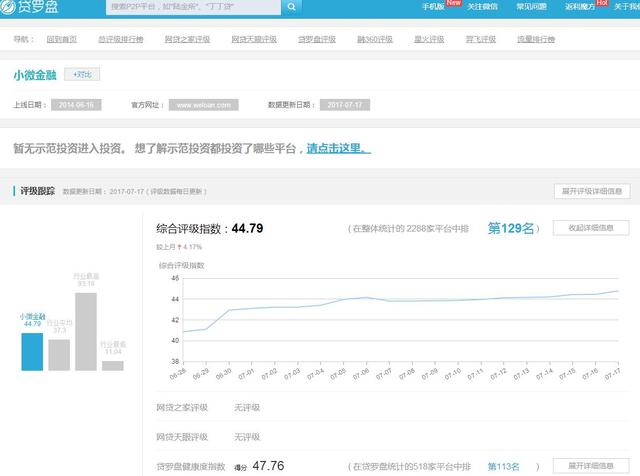Click the 综合评级指数 chart legend label

tap(182, 265)
